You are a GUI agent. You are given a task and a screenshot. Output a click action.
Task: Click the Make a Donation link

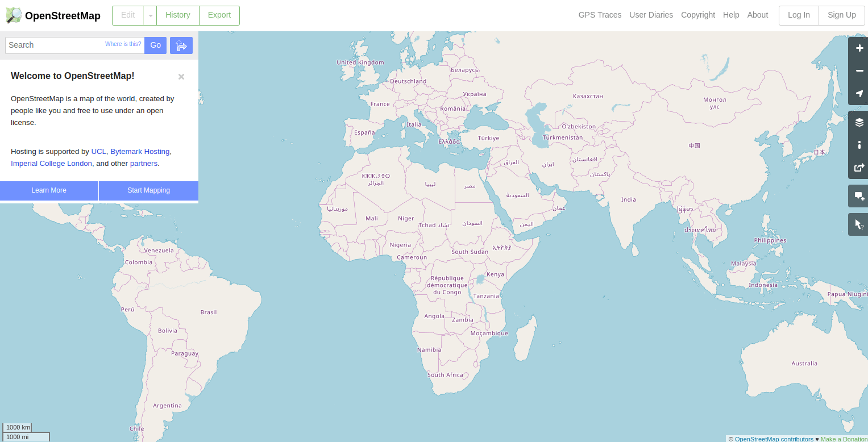click(x=844, y=439)
